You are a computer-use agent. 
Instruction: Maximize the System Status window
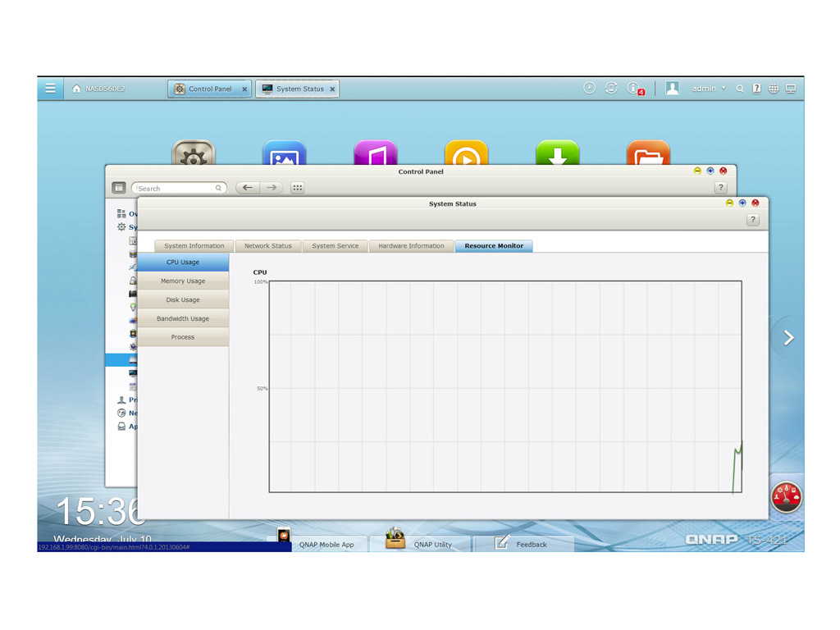pyautogui.click(x=742, y=203)
